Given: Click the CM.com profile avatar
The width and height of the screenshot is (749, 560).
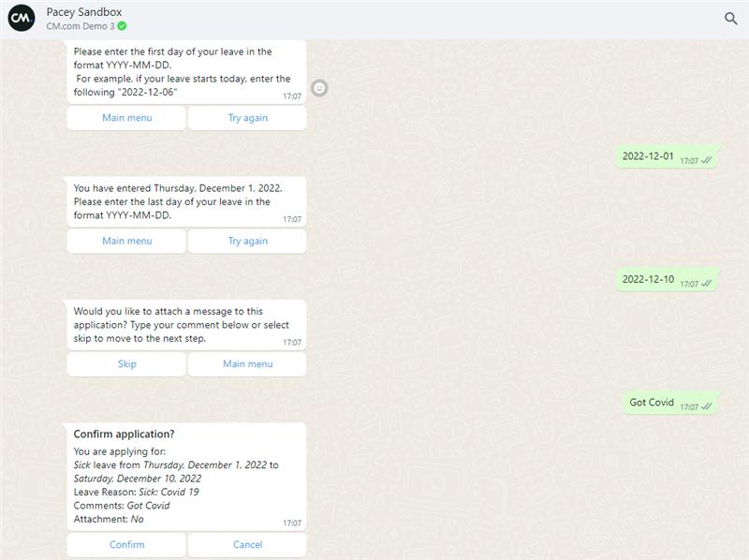Looking at the screenshot, I should click(22, 19).
